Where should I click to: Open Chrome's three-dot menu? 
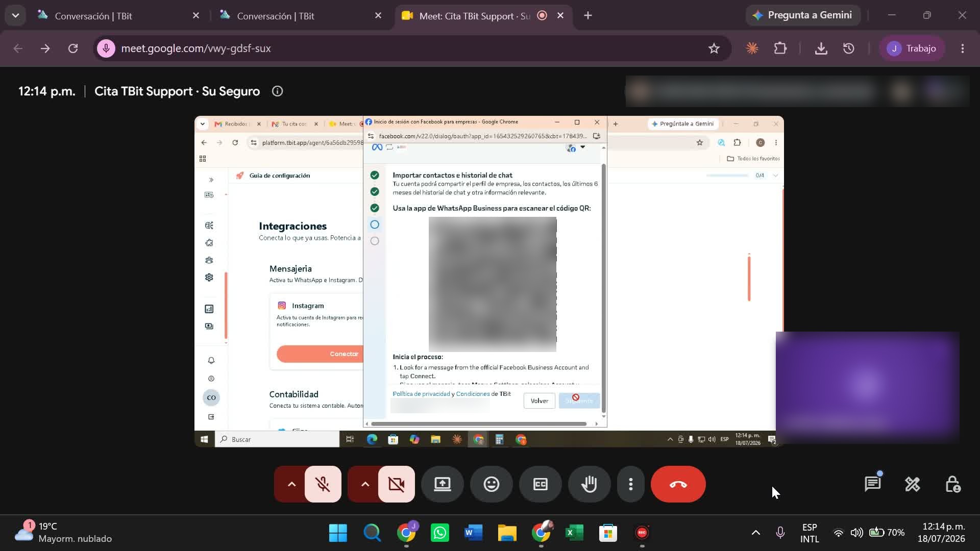[963, 48]
